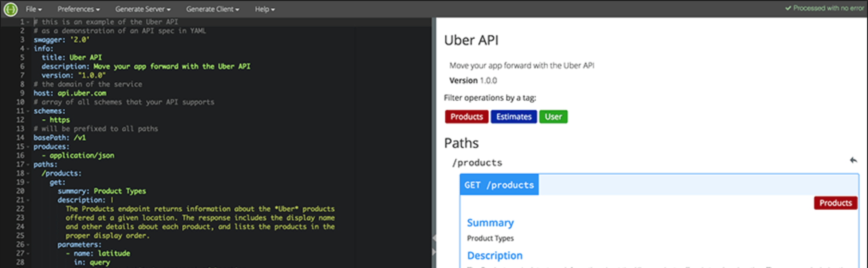Fold the paths block at line 17
This screenshot has width=868, height=268.
point(28,164)
